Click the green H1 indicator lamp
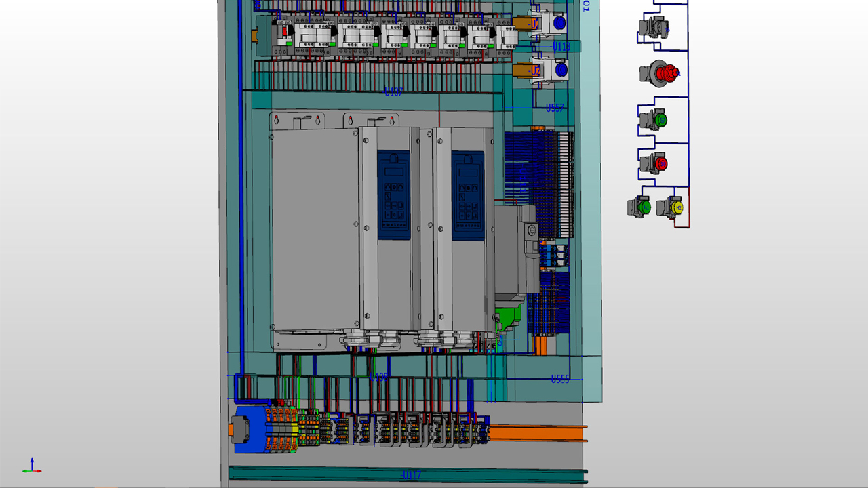868x488 pixels. pos(646,208)
